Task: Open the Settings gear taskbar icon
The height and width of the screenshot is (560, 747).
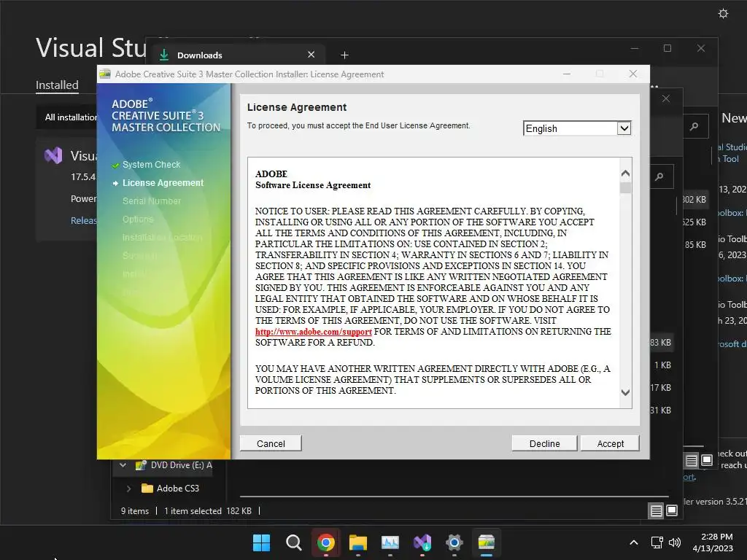Action: click(454, 542)
